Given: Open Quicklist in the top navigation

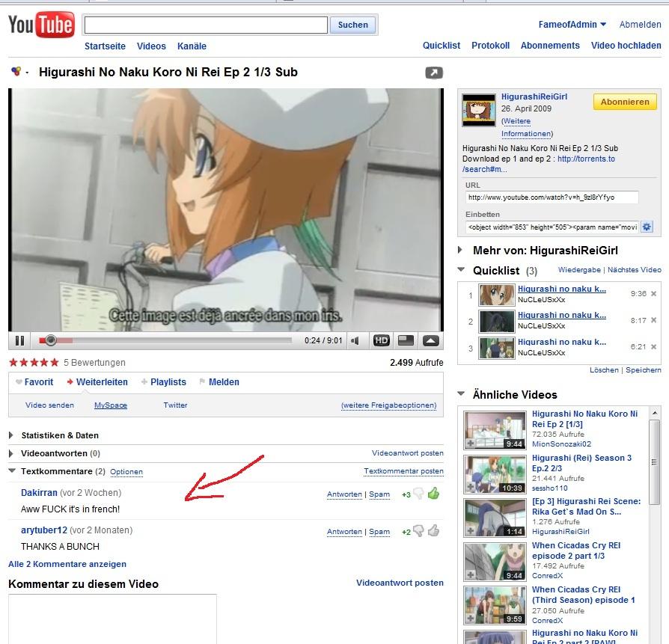Looking at the screenshot, I should point(442,46).
